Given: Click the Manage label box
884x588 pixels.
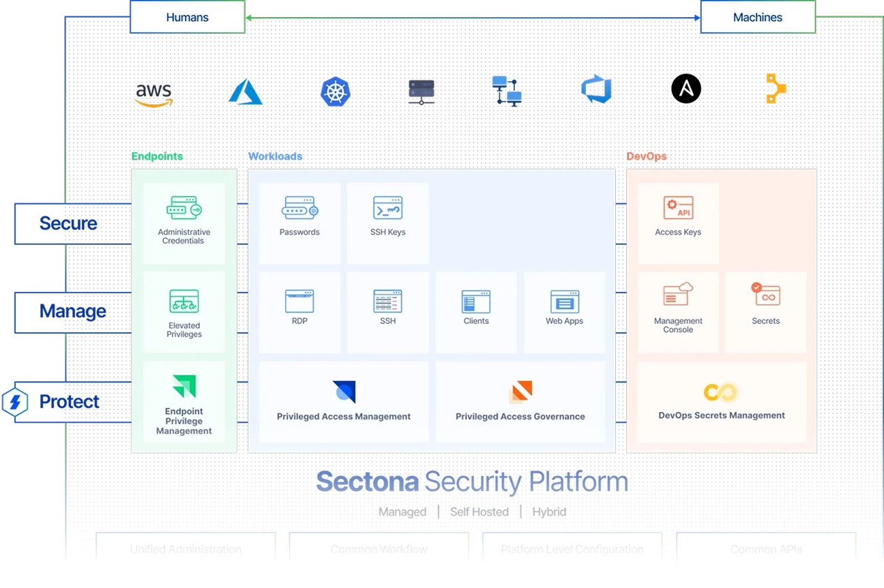Looking at the screenshot, I should (x=73, y=312).
